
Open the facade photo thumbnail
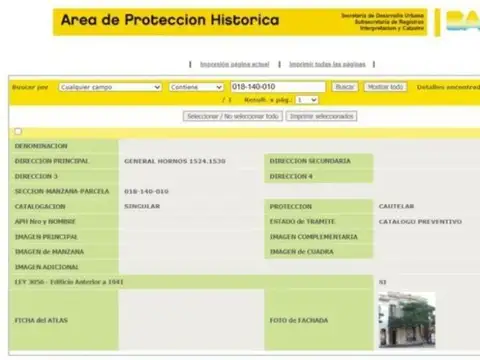click(407, 320)
